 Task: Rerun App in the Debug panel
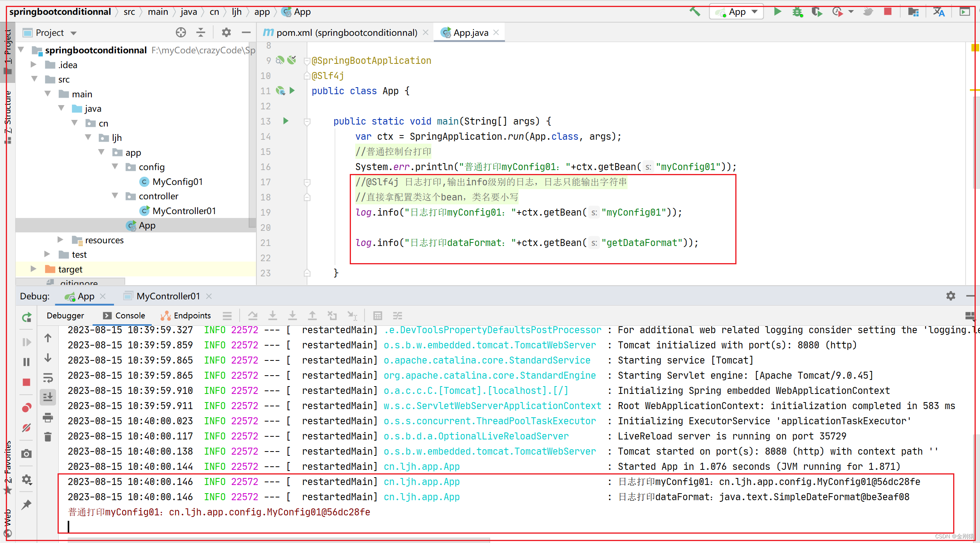click(26, 317)
